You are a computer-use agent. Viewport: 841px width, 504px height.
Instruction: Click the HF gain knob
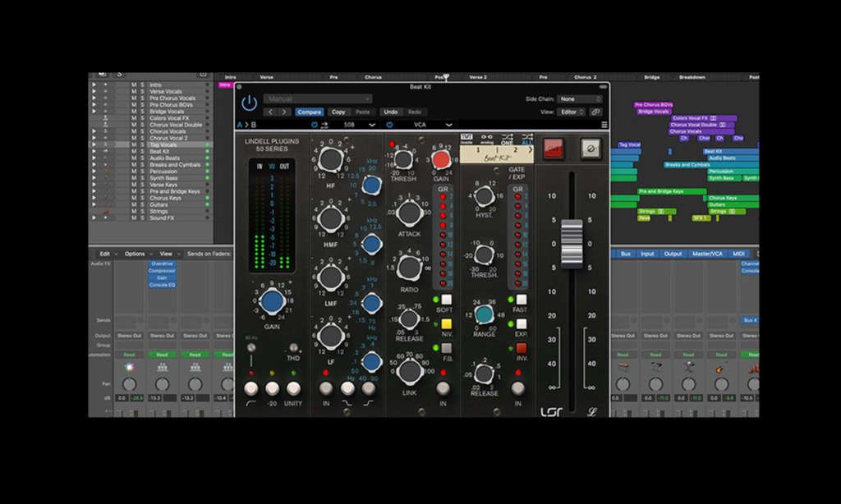pos(331,159)
